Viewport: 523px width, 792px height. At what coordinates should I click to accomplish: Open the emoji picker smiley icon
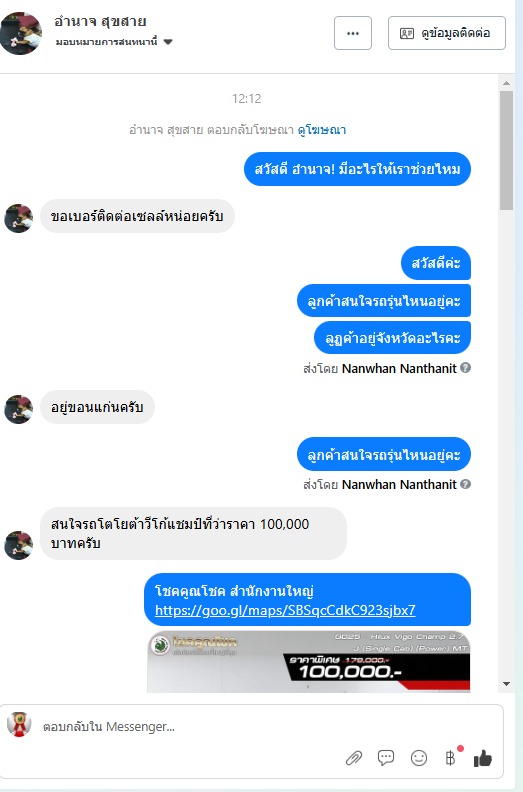(419, 758)
